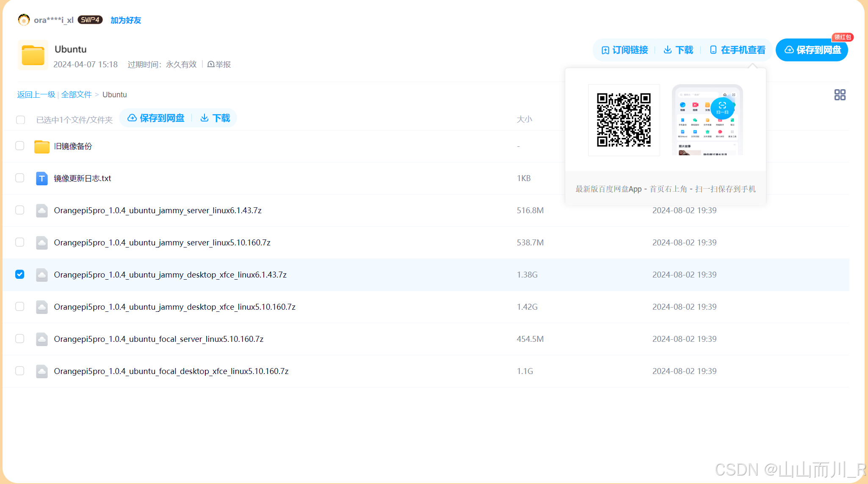
Task: Click the SVIP4 membership badge
Action: pos(90,20)
